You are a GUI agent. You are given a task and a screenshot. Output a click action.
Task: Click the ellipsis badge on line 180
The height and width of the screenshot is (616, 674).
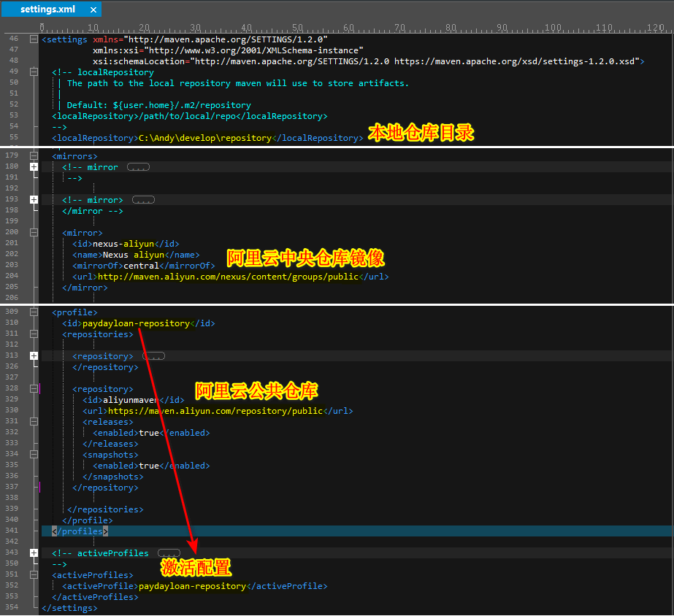138,167
